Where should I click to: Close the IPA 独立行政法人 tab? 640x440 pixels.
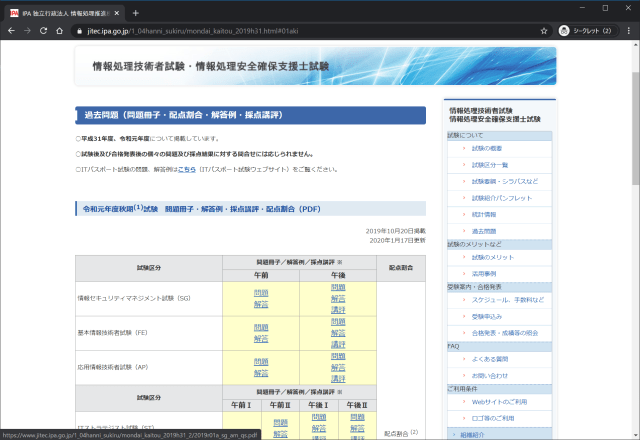coord(117,13)
